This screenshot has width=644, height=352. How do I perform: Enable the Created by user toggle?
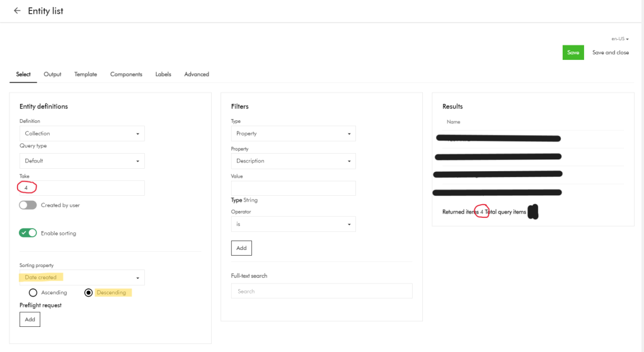(x=28, y=205)
